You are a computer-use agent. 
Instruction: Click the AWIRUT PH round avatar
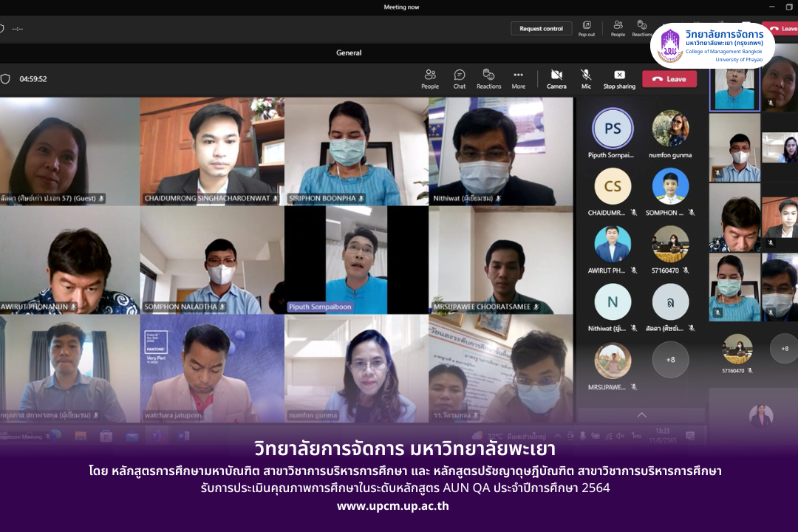point(613,245)
